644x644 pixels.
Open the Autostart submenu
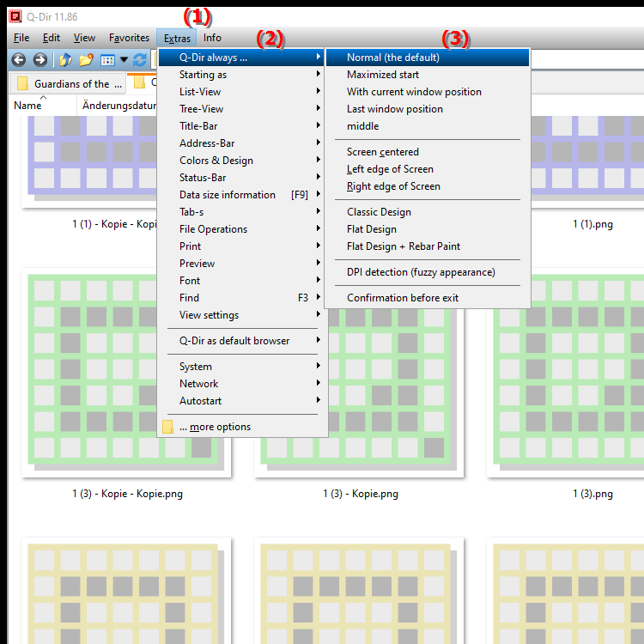tap(241, 401)
